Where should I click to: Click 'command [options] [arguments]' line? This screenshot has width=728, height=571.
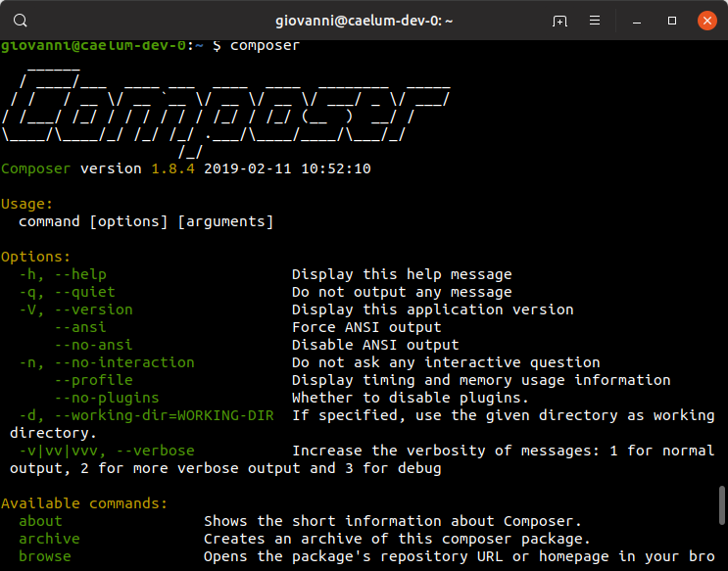click(146, 221)
